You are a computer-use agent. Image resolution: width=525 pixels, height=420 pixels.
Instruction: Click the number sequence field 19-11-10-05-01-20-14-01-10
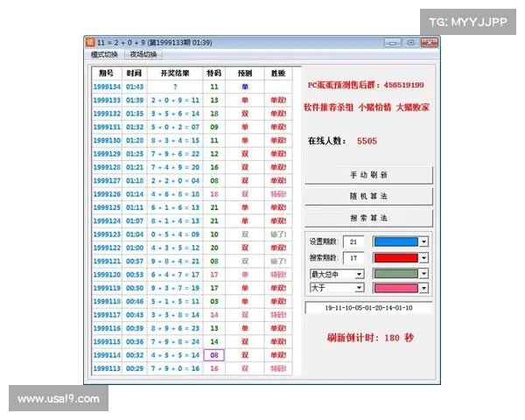[368, 308]
